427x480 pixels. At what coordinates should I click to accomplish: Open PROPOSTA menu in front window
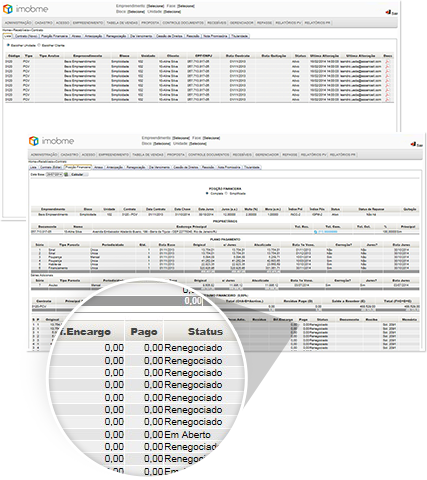tap(176, 155)
